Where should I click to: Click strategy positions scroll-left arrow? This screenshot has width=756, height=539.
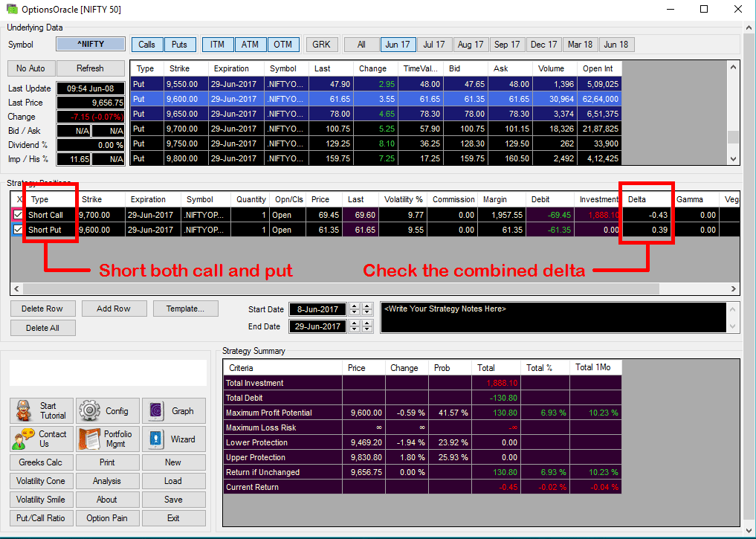tap(16, 288)
